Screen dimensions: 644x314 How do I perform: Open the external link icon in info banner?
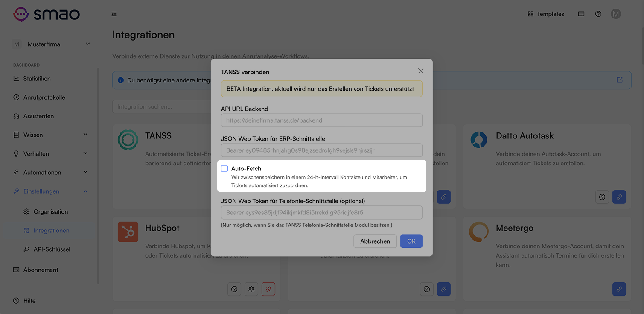(x=620, y=80)
